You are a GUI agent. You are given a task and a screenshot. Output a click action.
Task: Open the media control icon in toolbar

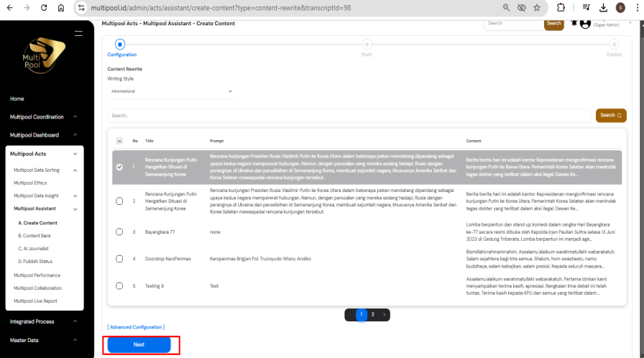point(586,8)
